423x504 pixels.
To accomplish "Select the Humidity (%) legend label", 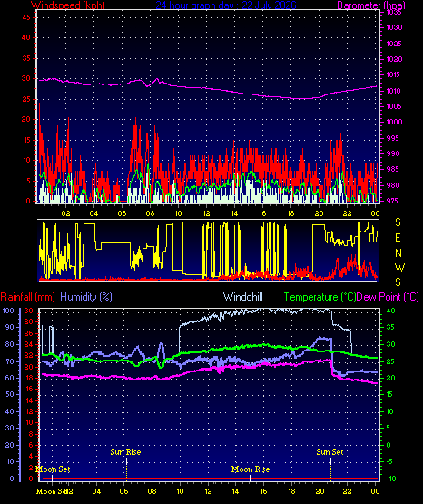I will 86,297.
